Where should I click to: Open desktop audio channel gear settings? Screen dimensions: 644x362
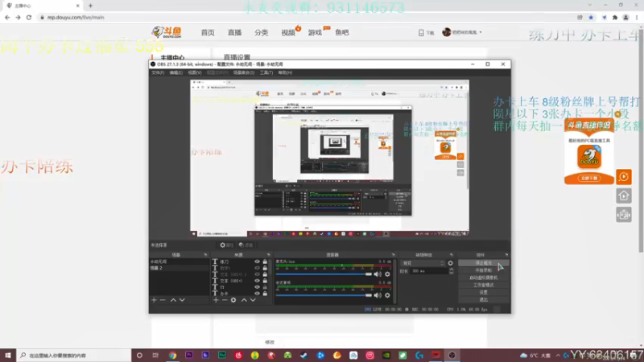pos(387,295)
